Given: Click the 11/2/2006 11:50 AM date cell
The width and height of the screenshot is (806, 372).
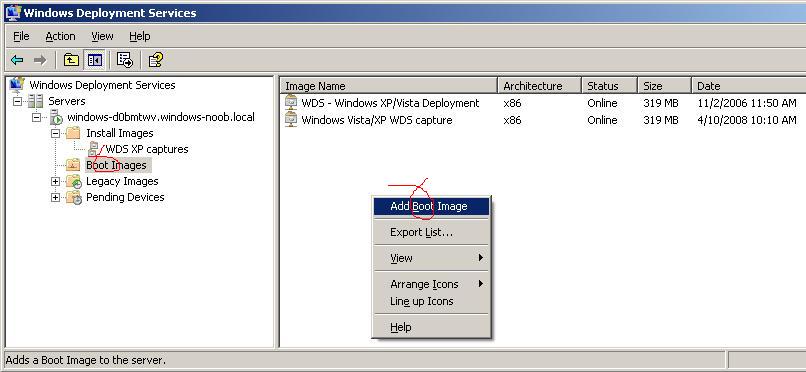Looking at the screenshot, I should tap(747, 103).
